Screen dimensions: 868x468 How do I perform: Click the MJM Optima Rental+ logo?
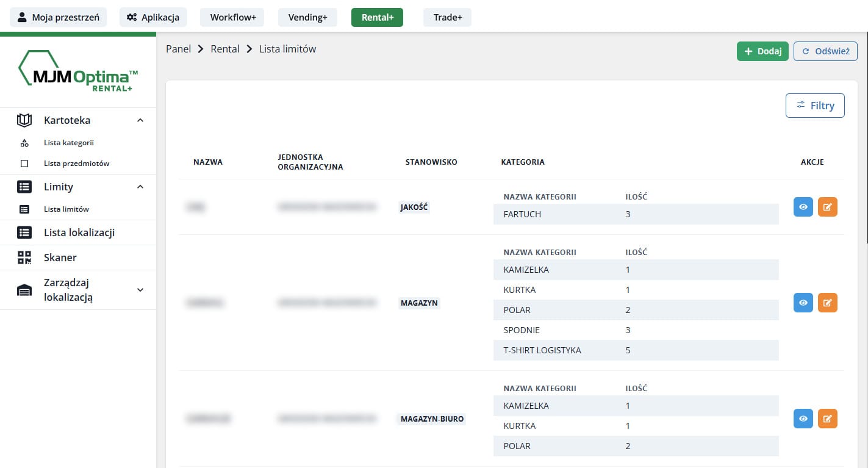77,72
